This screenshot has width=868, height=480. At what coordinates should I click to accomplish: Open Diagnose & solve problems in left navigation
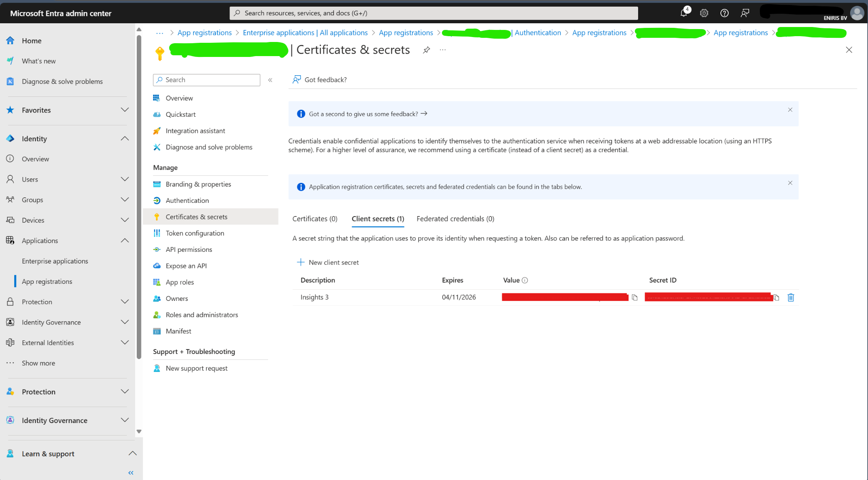coord(62,81)
